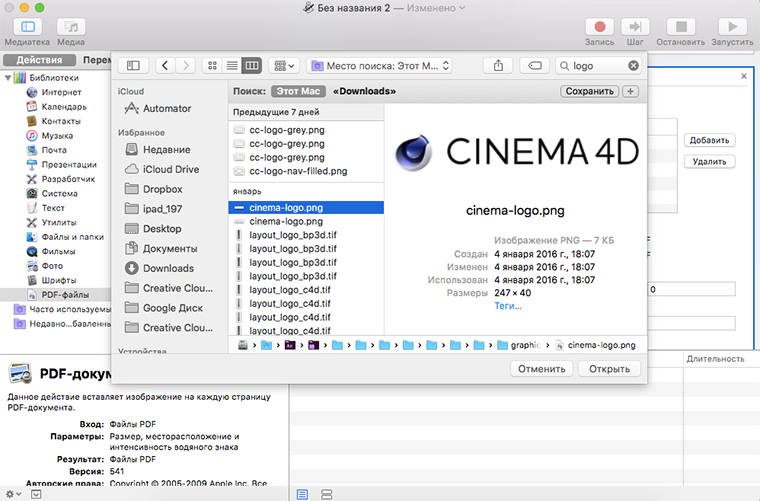The image size is (760, 501).
Task: Switch to Действия tab in Automator
Action: point(39,60)
